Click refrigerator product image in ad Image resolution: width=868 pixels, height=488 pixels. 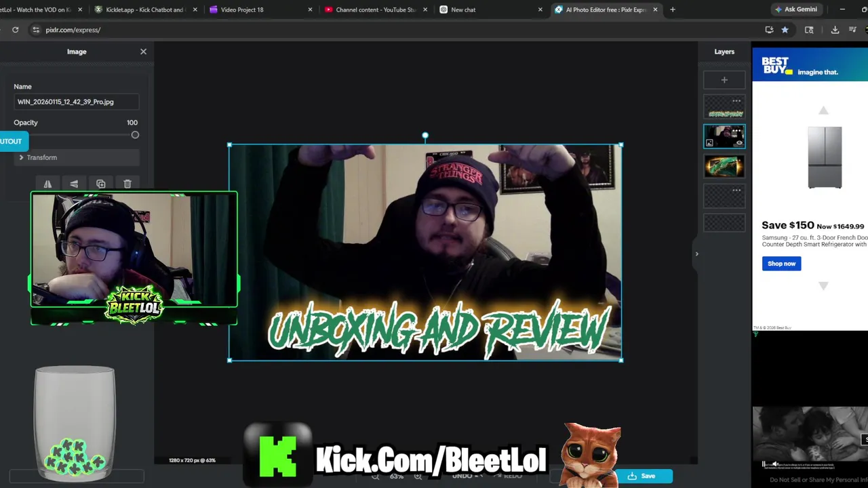click(x=825, y=157)
